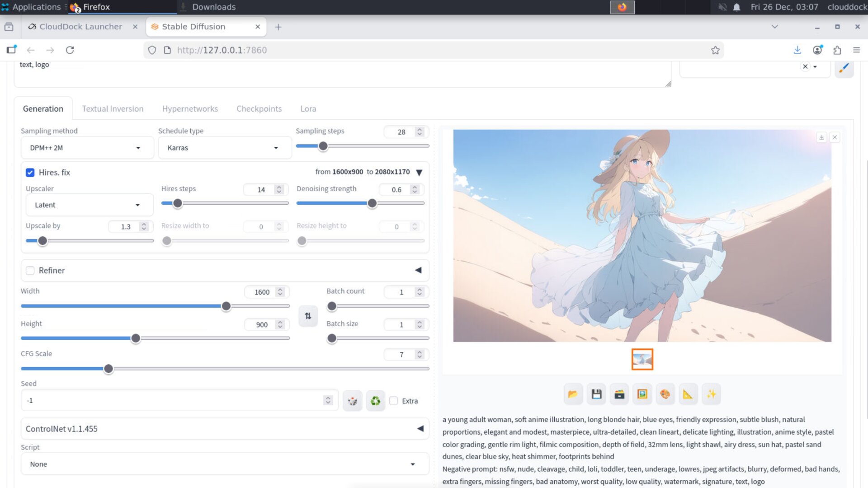
Task: Open the Schedule type dropdown
Action: point(225,147)
